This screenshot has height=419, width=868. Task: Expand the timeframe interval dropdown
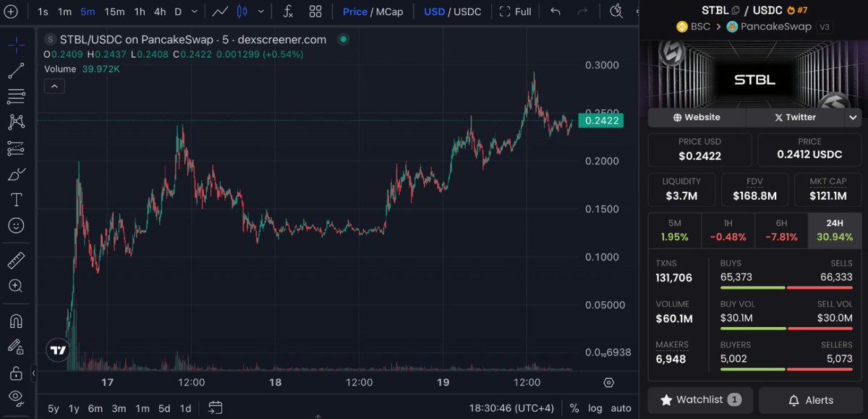pos(194,12)
